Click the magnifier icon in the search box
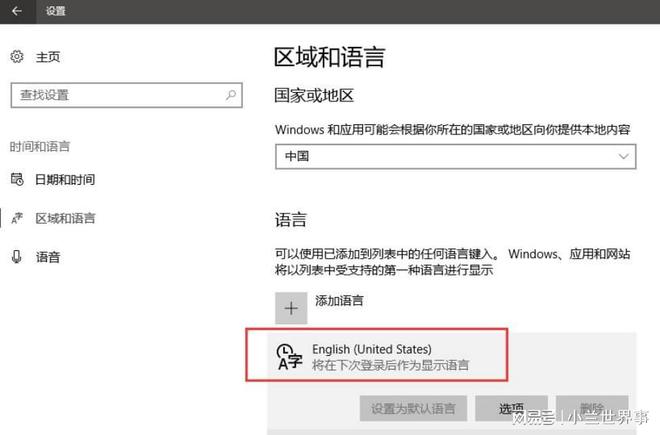This screenshot has height=435, width=660. (x=231, y=95)
